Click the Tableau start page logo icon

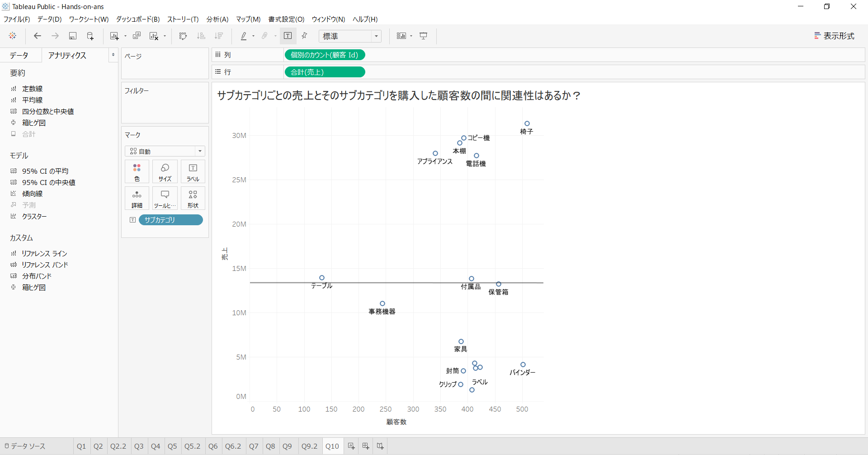click(13, 36)
